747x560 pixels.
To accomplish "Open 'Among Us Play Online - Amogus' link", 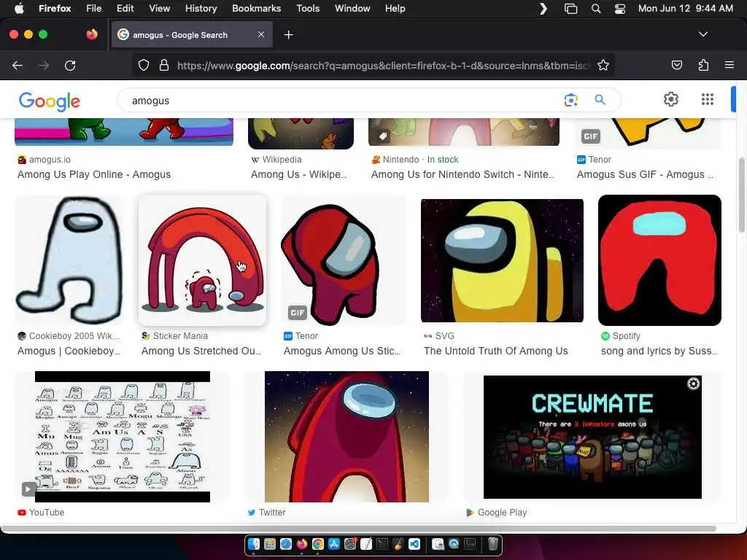I will [94, 174].
